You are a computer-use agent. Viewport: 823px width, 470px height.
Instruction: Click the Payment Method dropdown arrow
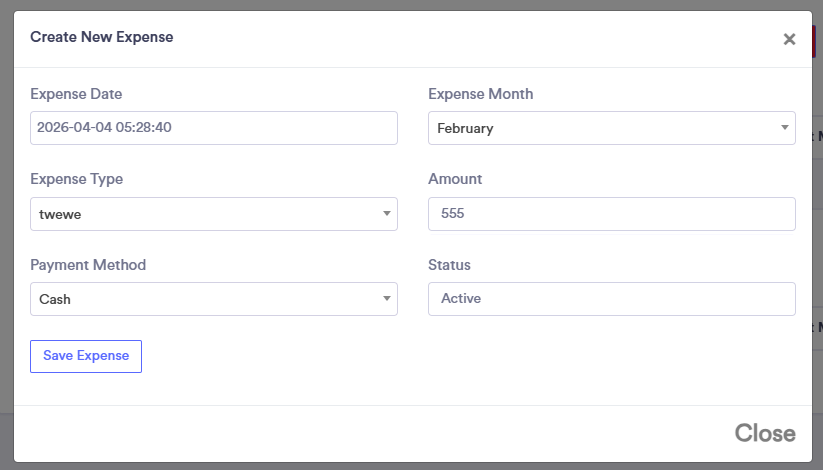coord(387,299)
